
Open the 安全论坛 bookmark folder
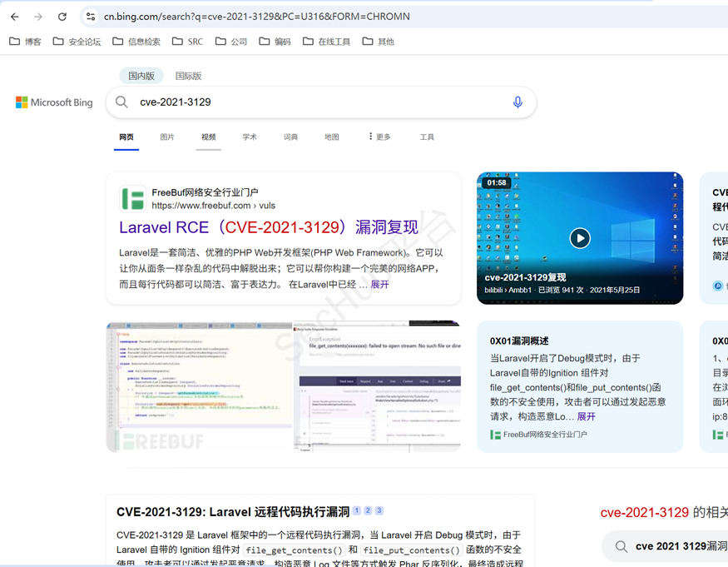click(77, 42)
